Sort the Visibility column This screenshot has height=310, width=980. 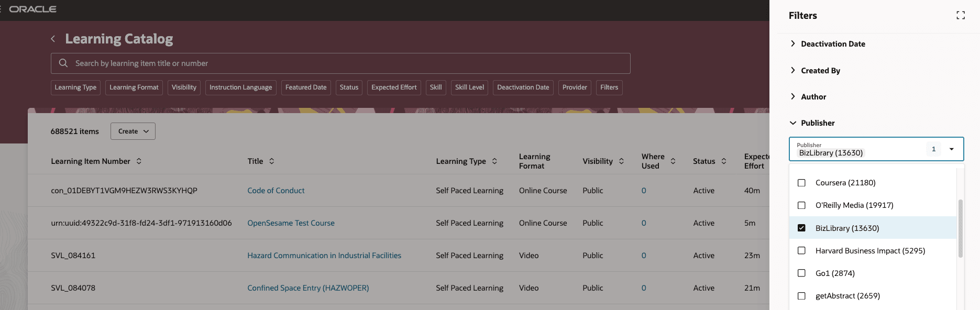(621, 161)
